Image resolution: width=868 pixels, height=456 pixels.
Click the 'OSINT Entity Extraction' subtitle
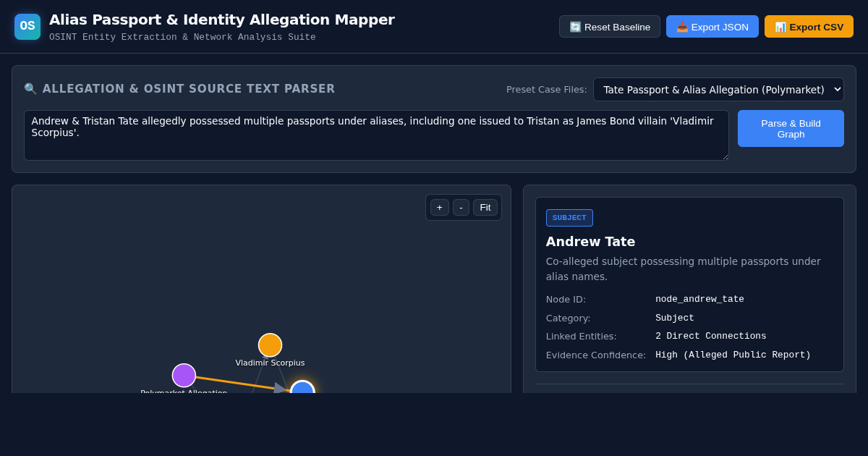tap(182, 37)
